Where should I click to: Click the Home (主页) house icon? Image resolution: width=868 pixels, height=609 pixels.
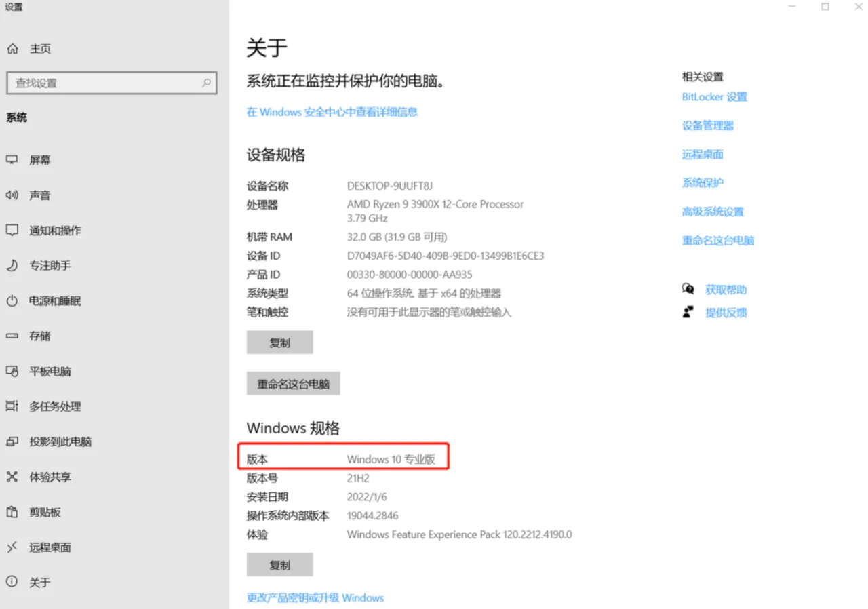12,49
